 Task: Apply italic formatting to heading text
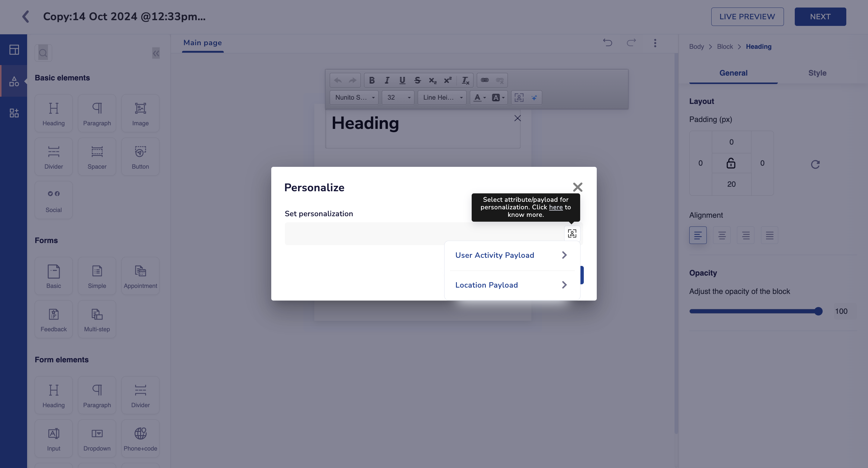pyautogui.click(x=387, y=80)
